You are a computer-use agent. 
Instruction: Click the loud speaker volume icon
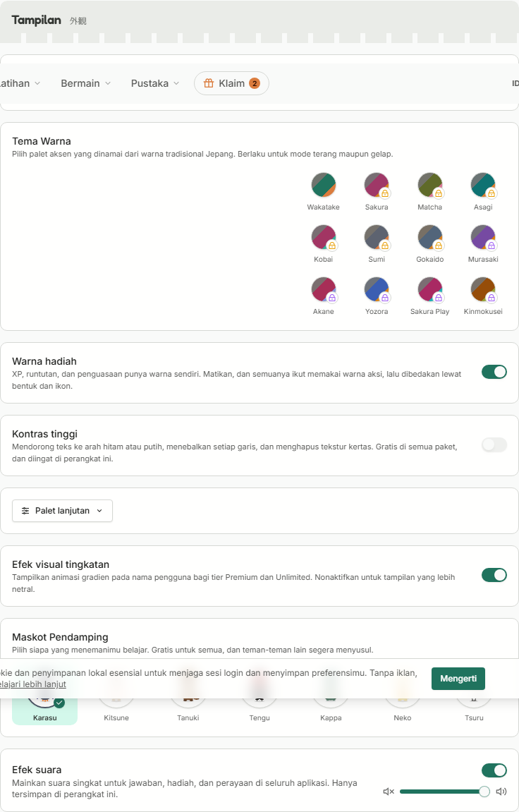click(x=501, y=792)
